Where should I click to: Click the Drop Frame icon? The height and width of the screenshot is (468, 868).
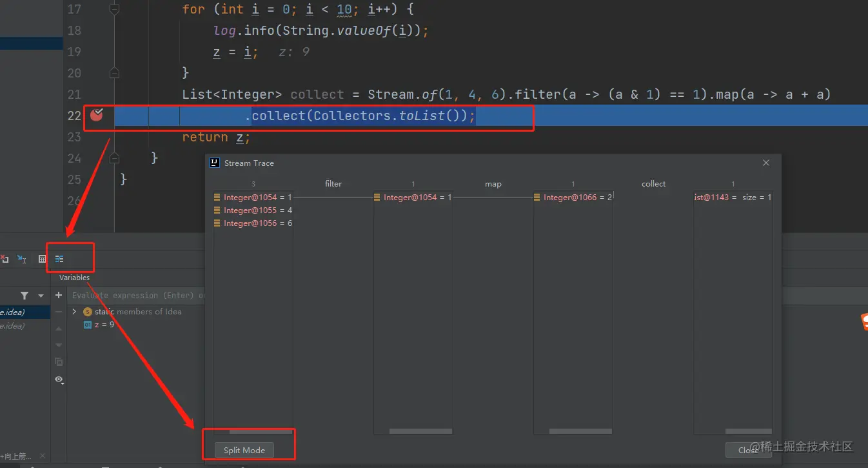pyautogui.click(x=5, y=259)
